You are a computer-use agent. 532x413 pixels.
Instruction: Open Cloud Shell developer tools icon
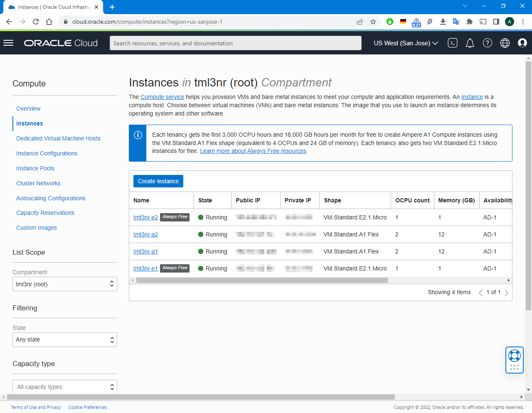(453, 43)
